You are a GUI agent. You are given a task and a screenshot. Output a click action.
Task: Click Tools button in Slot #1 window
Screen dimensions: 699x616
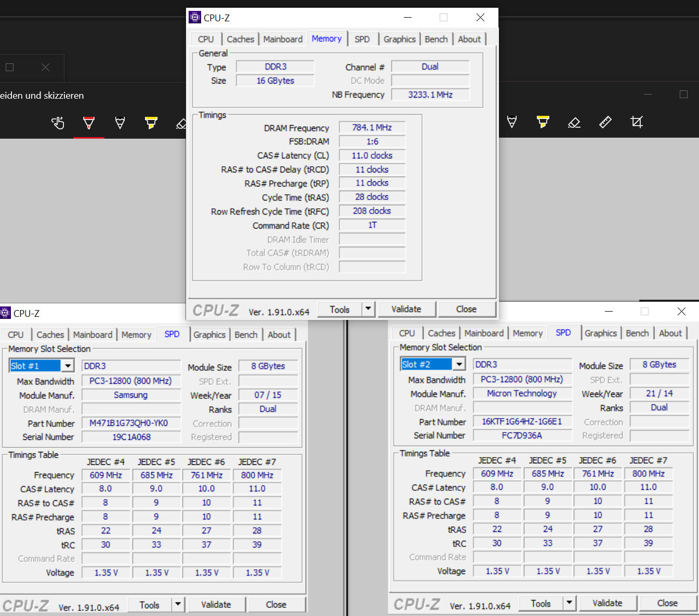tap(150, 605)
